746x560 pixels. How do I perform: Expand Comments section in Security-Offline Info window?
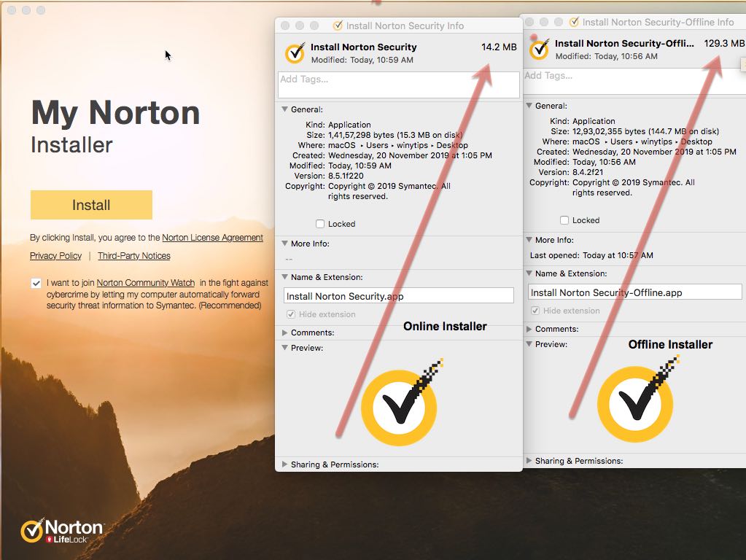pyautogui.click(x=529, y=329)
